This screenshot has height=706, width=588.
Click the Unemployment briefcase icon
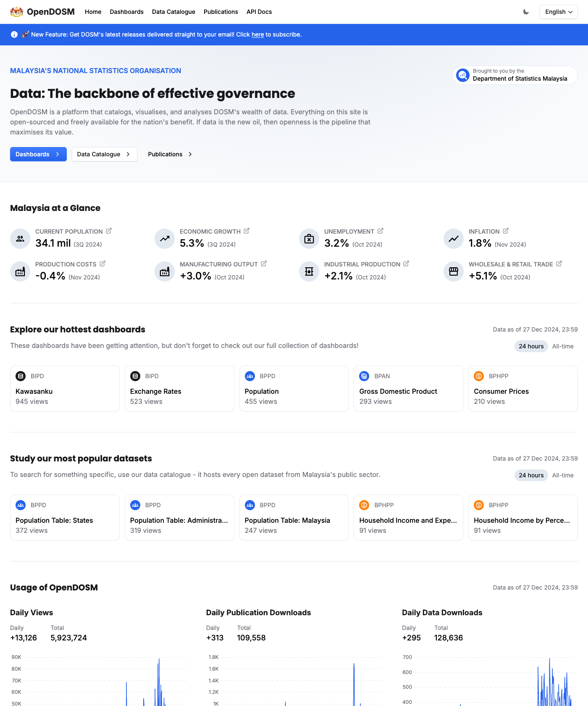click(x=309, y=239)
